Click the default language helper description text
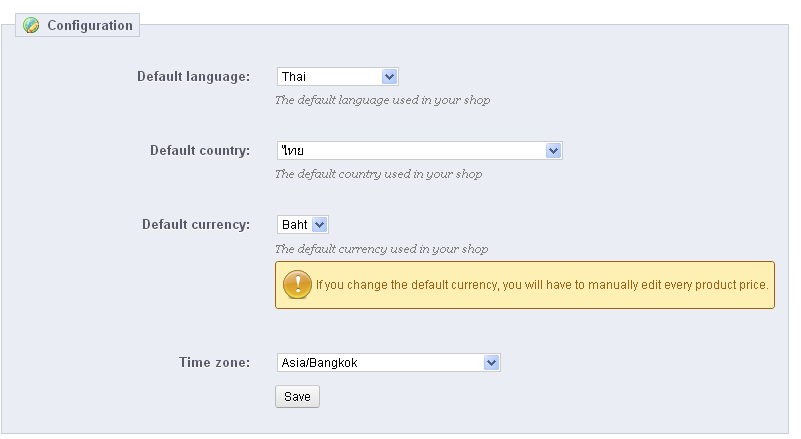 pos(382,100)
